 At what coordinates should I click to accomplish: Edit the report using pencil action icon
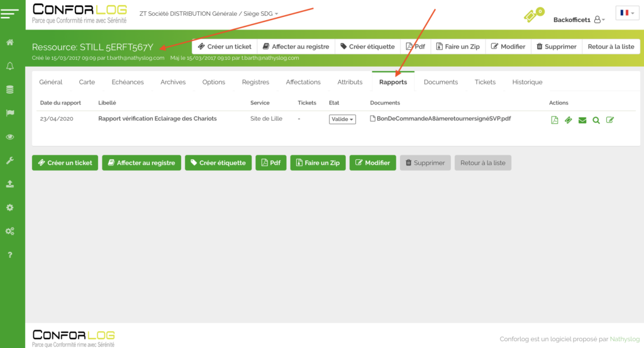click(610, 120)
